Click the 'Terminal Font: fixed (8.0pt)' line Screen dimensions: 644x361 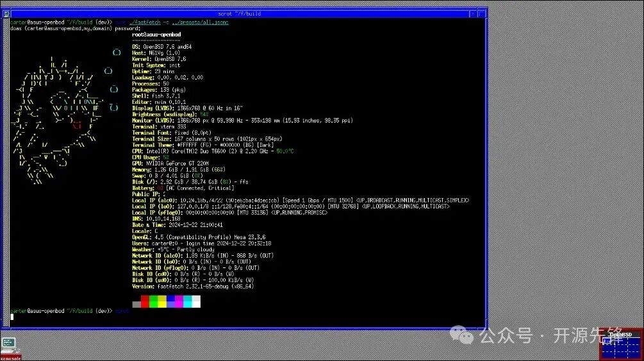pyautogui.click(x=172, y=133)
